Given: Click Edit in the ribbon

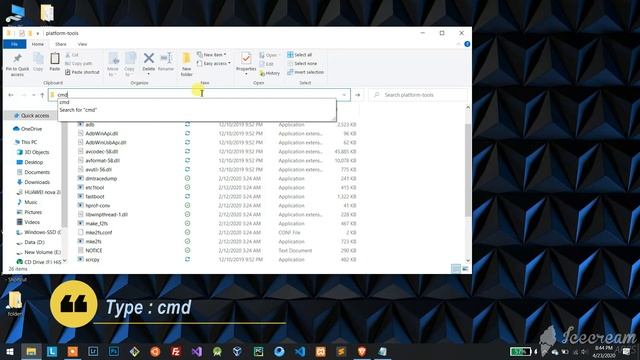Looking at the screenshot, I should [x=267, y=64].
